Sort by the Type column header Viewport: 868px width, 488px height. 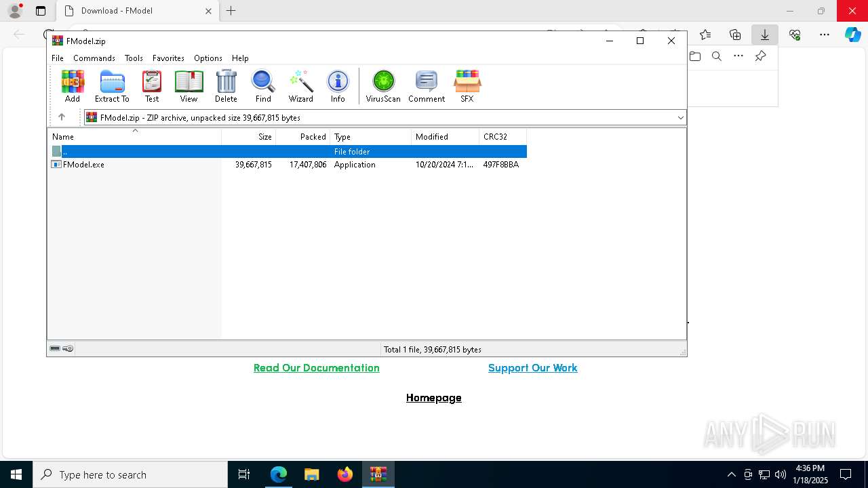[x=371, y=137]
